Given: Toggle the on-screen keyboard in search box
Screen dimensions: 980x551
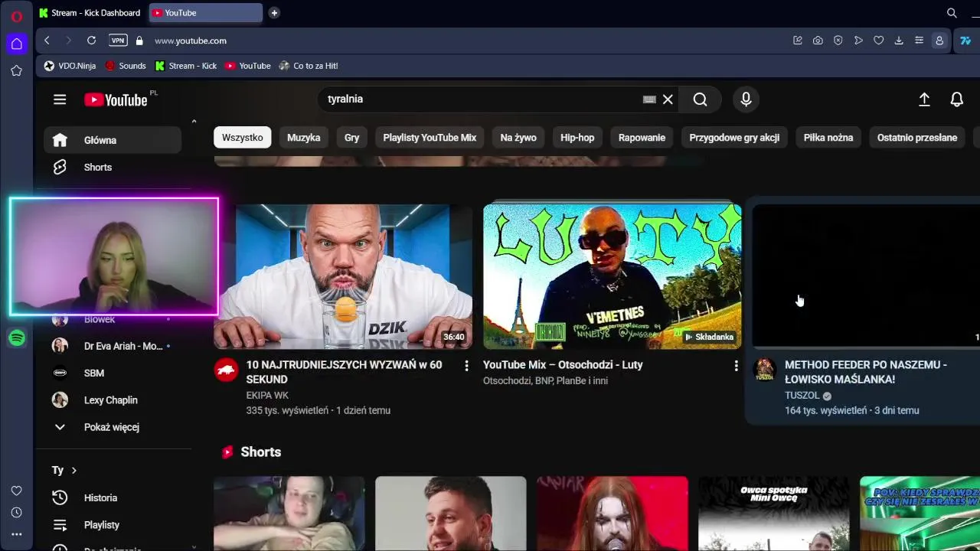Looking at the screenshot, I should pos(649,99).
